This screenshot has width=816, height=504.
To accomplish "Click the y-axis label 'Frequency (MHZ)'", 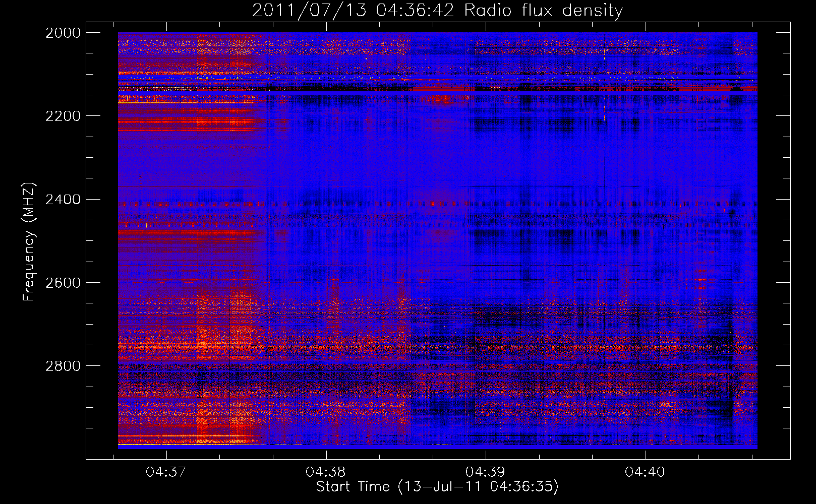I will click(29, 242).
